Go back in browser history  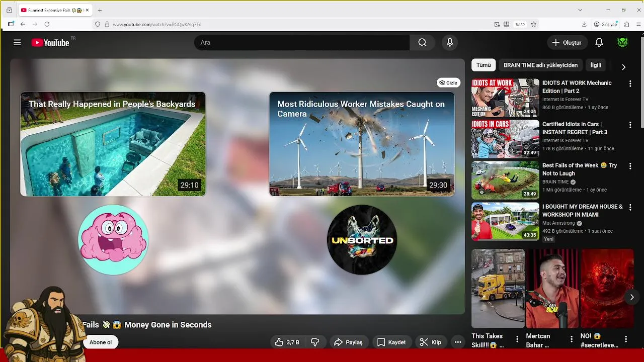click(23, 24)
